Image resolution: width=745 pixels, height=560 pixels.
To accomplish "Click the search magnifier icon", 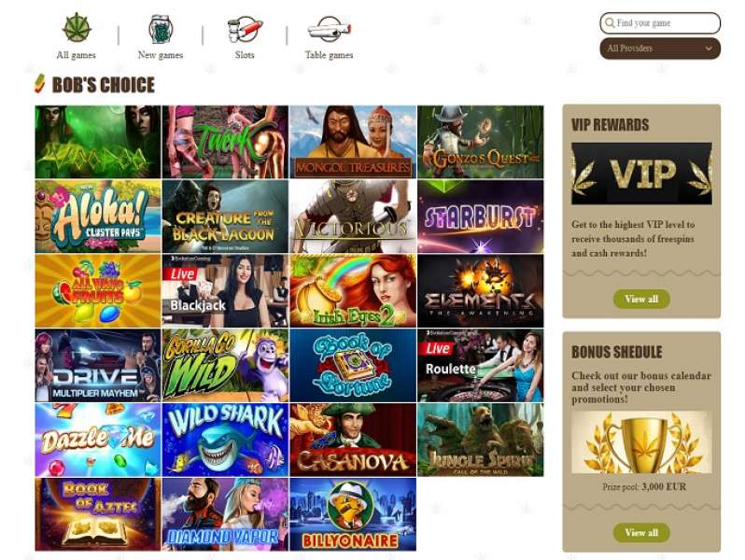I will [610, 22].
